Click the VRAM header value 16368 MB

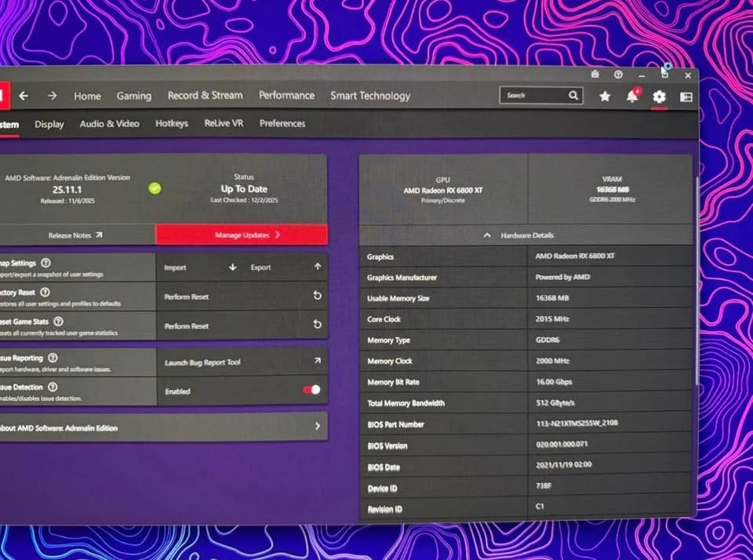(613, 190)
